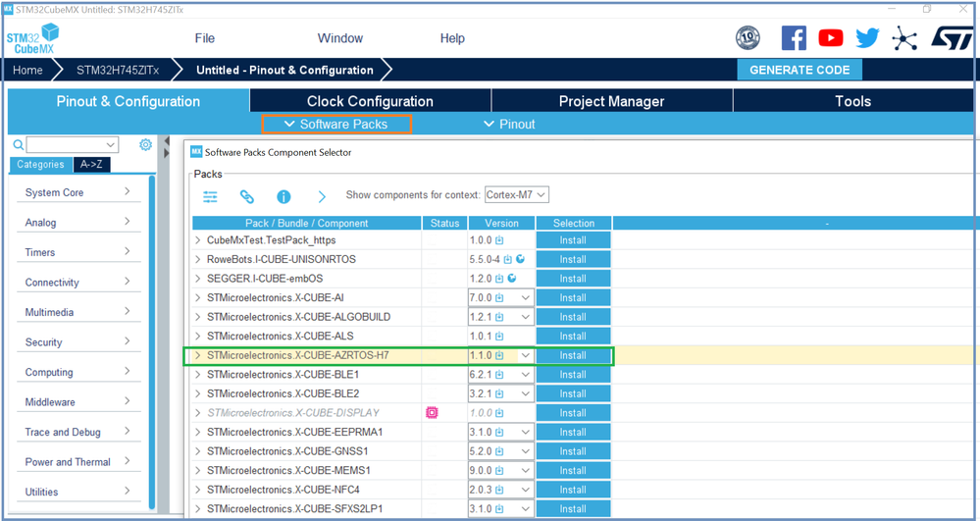
Task: Click download icon beside X-CUBE-AZRTOS-H7 version 1.1.0
Action: [x=499, y=355]
